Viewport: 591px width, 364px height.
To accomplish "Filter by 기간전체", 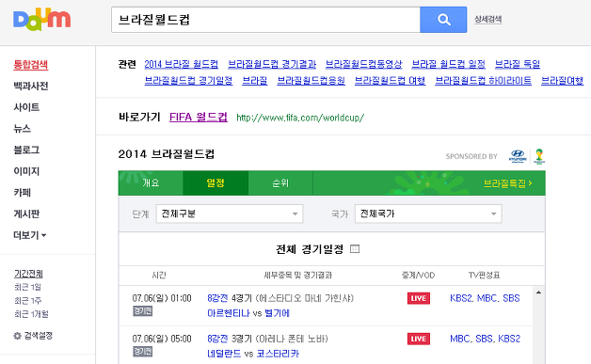I will tap(28, 274).
